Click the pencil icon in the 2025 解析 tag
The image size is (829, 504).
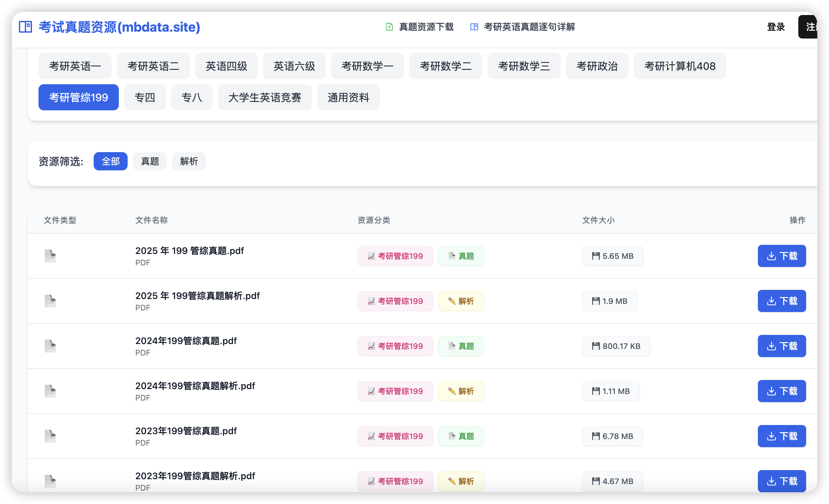[x=451, y=301]
